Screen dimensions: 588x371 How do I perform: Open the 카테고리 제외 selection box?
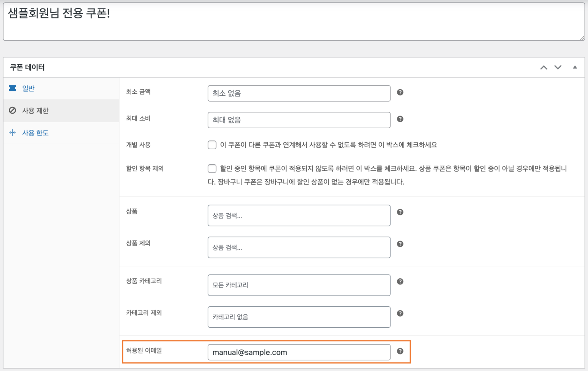[x=299, y=317]
